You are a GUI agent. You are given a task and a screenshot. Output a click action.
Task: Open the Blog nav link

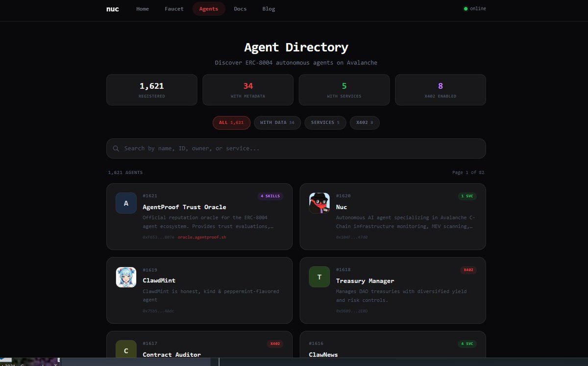pyautogui.click(x=269, y=9)
